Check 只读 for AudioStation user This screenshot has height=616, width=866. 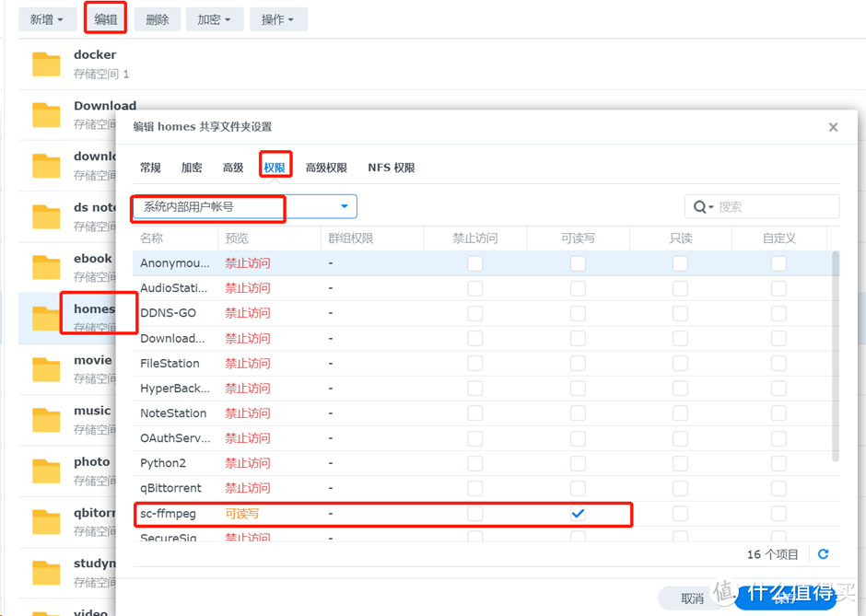tap(681, 288)
